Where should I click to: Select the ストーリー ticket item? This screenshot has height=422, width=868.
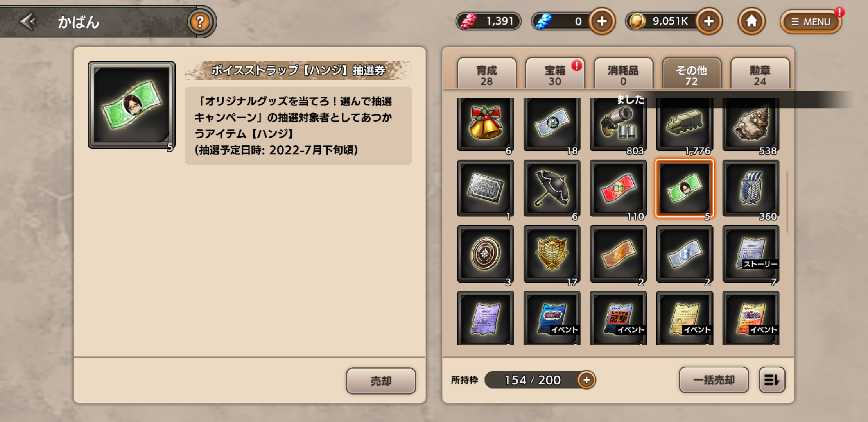(751, 254)
